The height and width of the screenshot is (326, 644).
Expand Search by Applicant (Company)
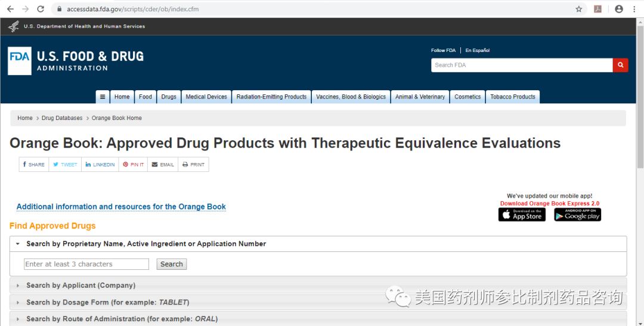click(318, 285)
